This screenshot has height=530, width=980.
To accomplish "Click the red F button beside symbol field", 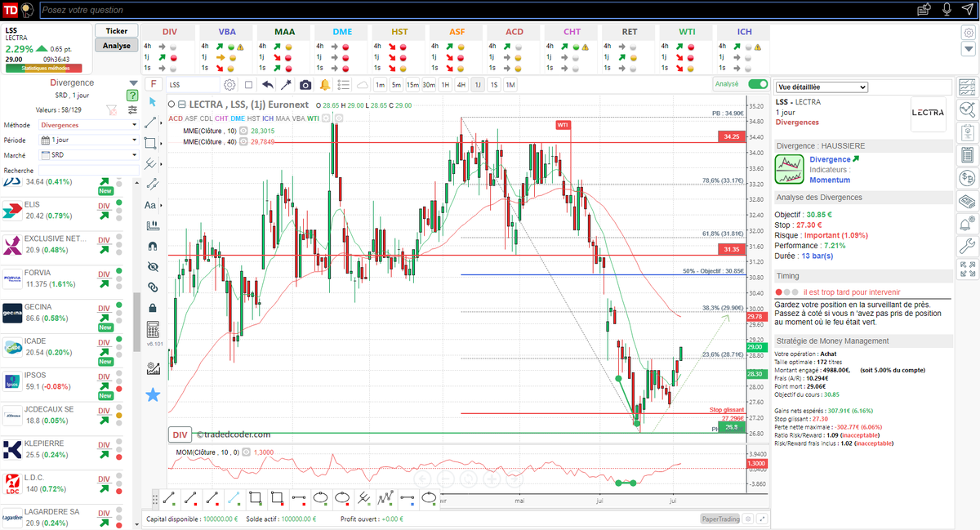I will click(154, 84).
